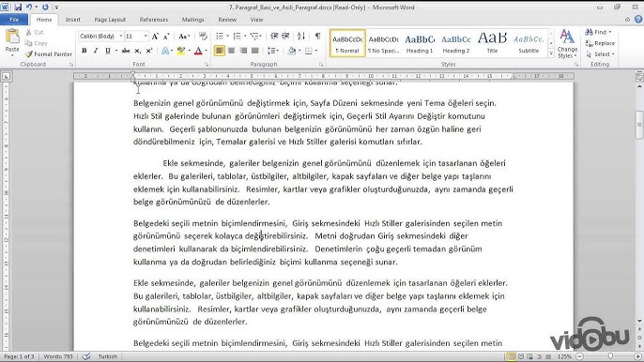Switch to Print Layout view
This screenshot has height=362, width=644.
(x=512, y=356)
